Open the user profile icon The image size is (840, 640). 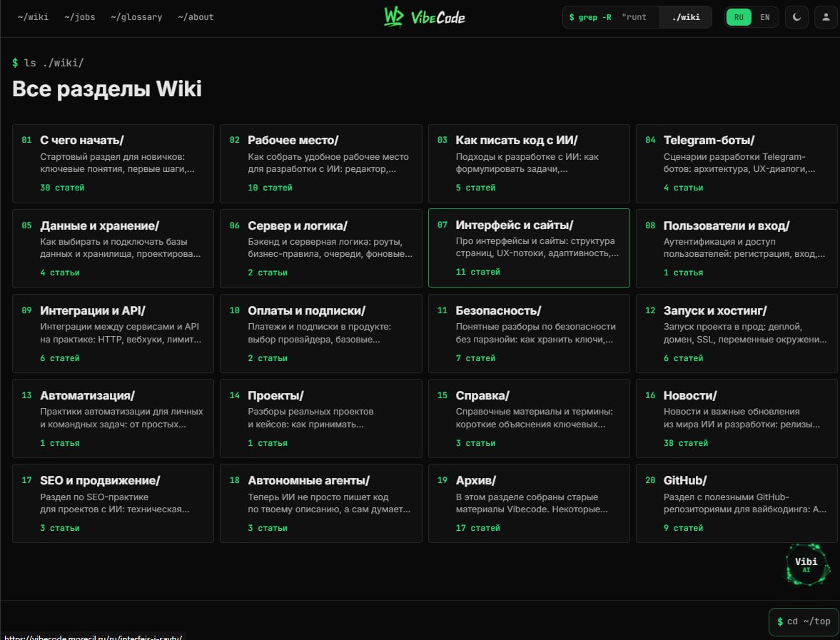pos(826,17)
